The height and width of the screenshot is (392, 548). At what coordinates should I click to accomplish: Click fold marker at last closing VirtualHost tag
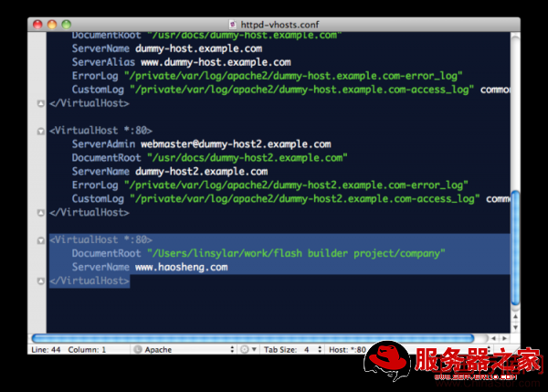[40, 281]
